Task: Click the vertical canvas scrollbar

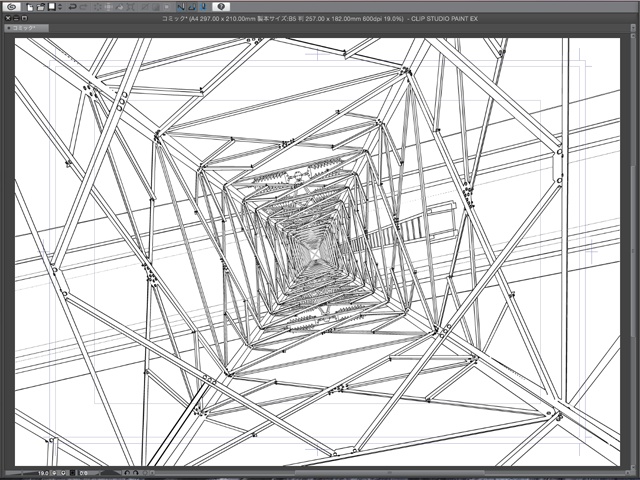Action: tap(633, 252)
